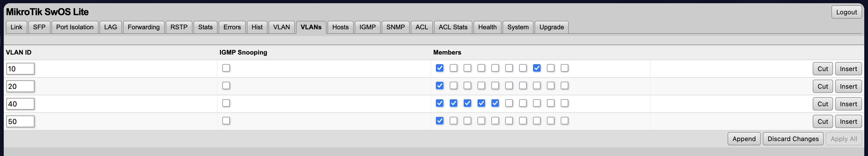Toggle IGMP Snooping checkbox for VLAN 40

click(x=226, y=103)
